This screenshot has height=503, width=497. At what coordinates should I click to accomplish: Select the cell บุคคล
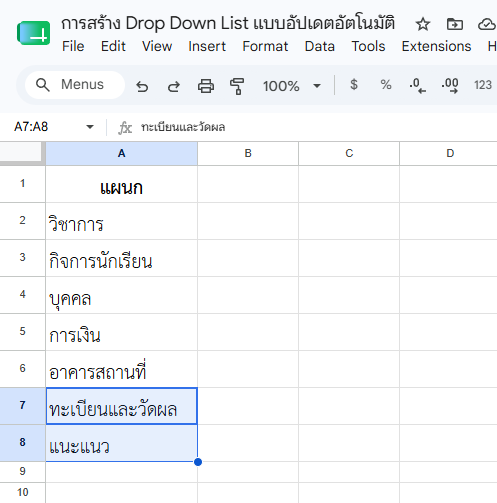(x=122, y=295)
